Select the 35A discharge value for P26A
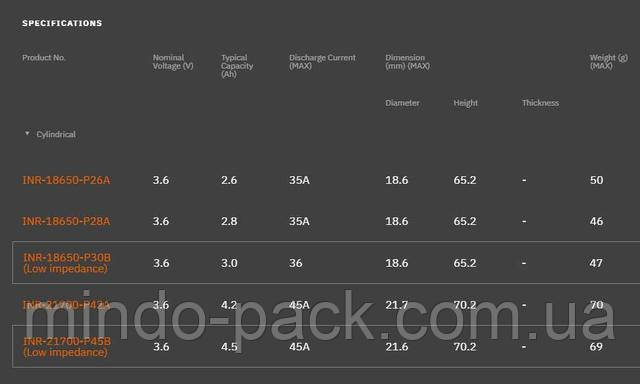 [299, 180]
